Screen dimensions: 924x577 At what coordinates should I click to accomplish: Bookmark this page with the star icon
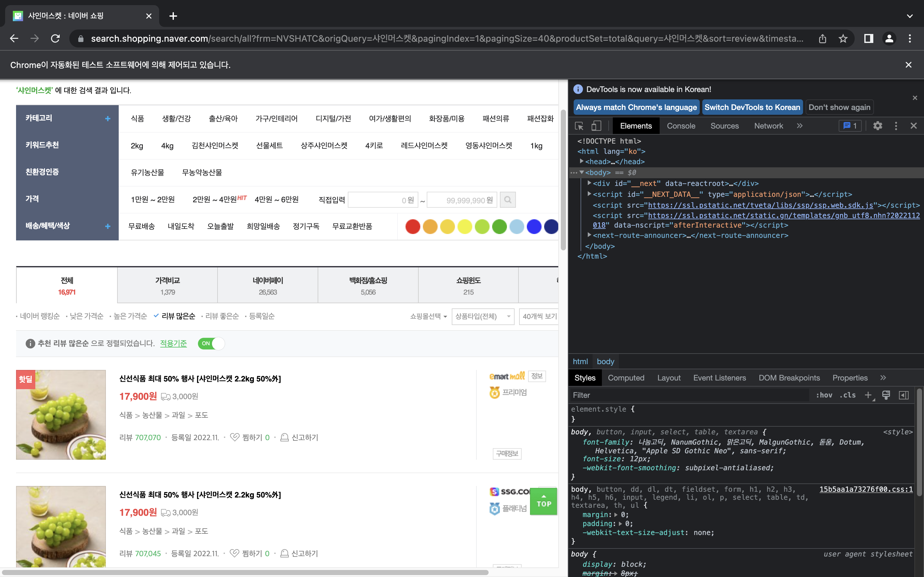(843, 38)
